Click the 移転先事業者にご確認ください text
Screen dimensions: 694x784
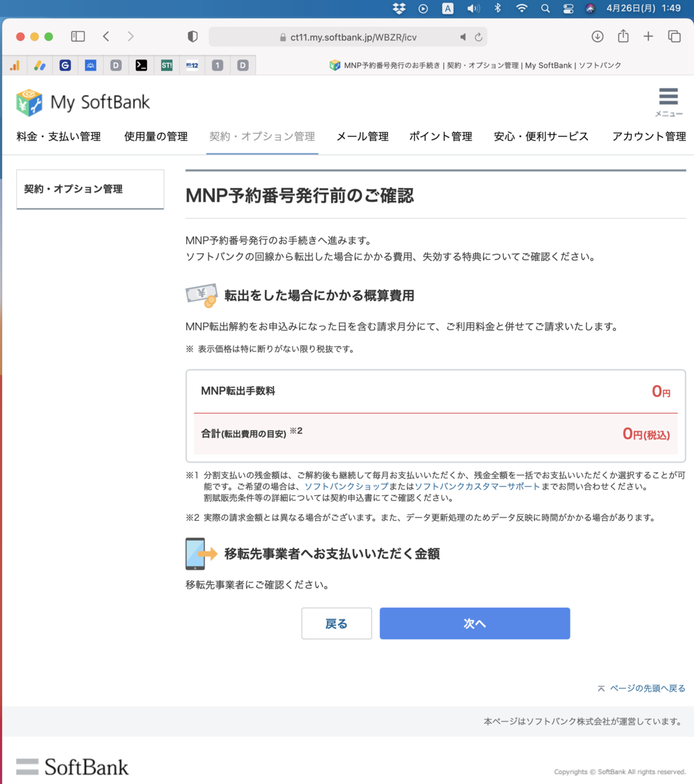pos(257,585)
